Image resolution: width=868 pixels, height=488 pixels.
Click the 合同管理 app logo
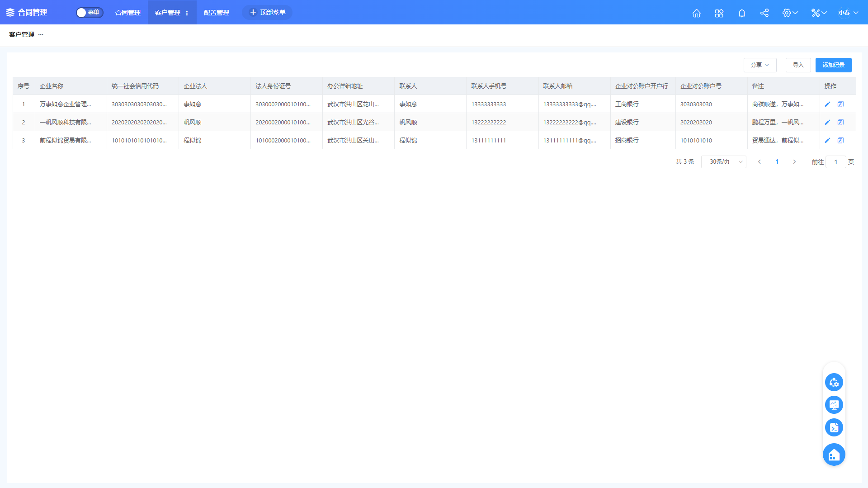(x=26, y=13)
